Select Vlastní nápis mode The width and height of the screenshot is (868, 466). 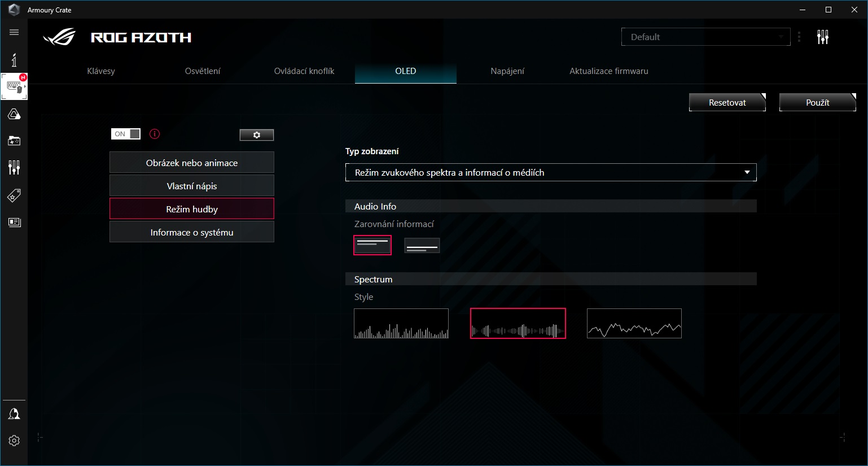[192, 185]
